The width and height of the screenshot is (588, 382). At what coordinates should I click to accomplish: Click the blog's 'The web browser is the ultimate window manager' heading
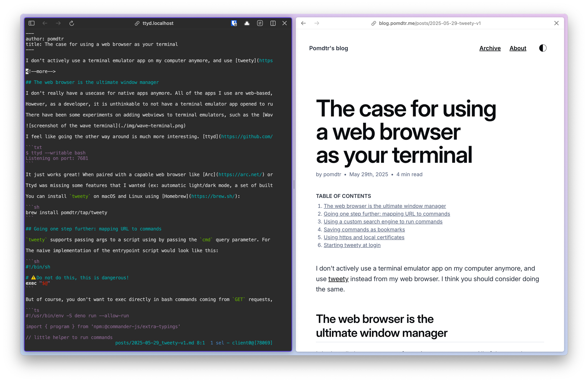382,326
